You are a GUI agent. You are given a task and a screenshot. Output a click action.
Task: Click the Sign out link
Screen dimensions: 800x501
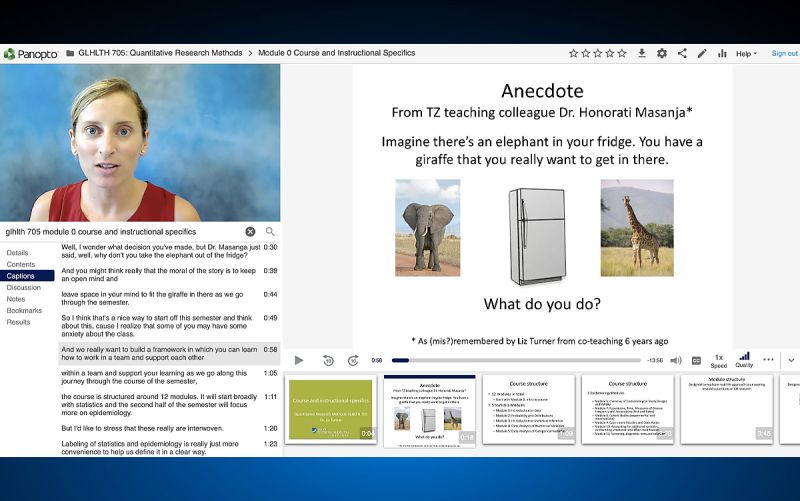point(784,53)
